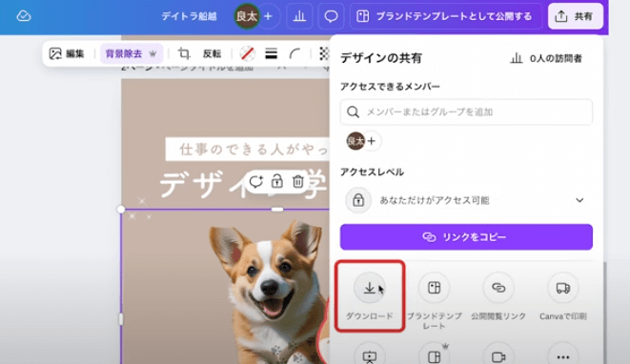The image size is (630, 364).
Task: Open あなただけがアクセス可能 access dropdown
Action: (x=466, y=200)
